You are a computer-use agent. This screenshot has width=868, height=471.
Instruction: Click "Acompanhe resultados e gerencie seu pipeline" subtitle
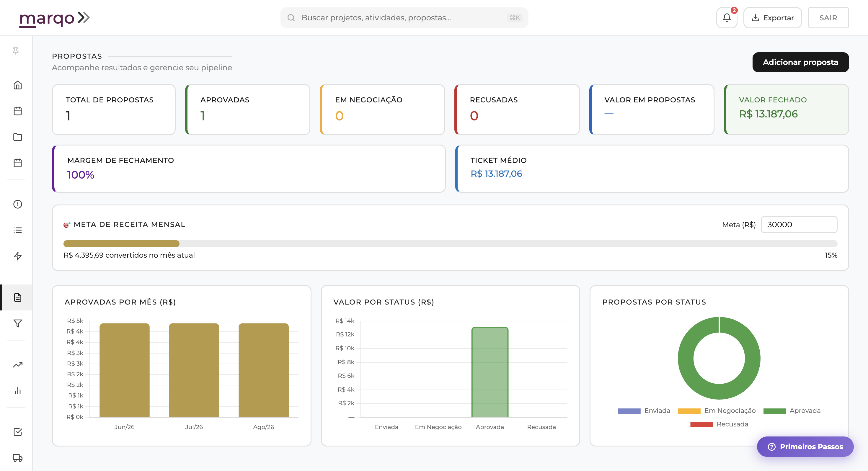click(142, 68)
